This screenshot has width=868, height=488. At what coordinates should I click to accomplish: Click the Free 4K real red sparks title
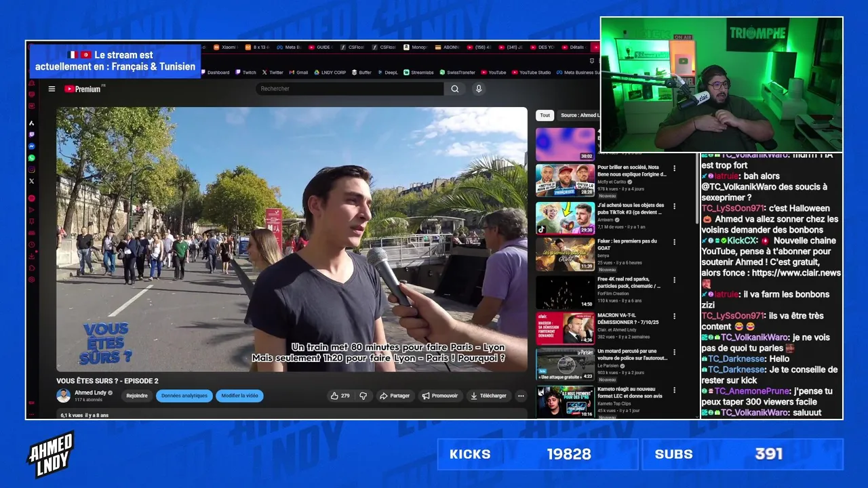pyautogui.click(x=629, y=282)
